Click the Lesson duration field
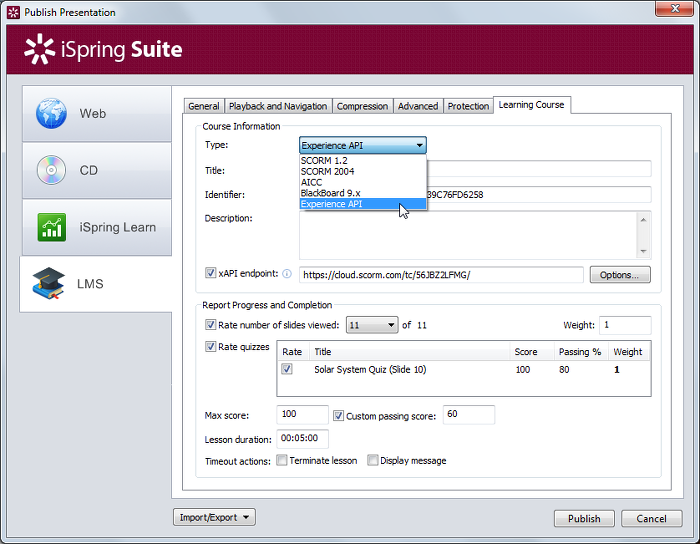The image size is (700, 544). coord(303,438)
